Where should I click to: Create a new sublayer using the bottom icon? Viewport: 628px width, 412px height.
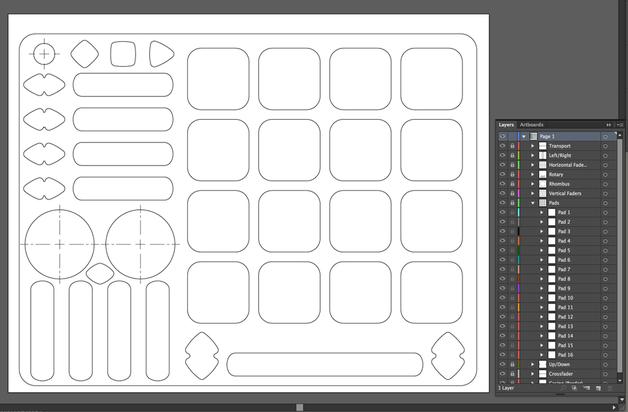tap(587, 388)
